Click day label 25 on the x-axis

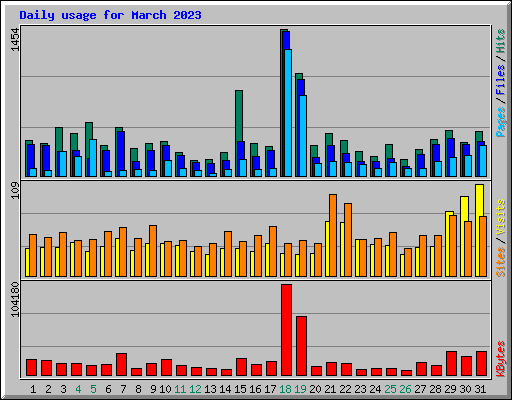(390, 389)
